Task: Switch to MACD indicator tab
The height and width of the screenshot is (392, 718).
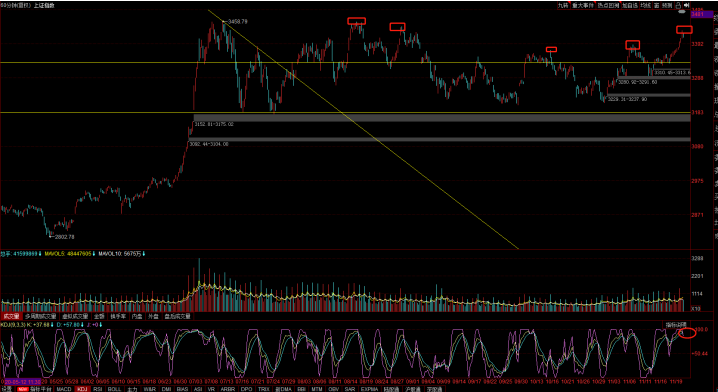Action: 64,389
